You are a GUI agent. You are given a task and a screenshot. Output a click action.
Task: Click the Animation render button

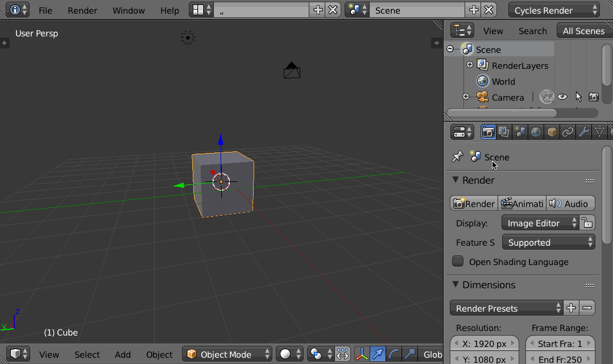coord(522,203)
